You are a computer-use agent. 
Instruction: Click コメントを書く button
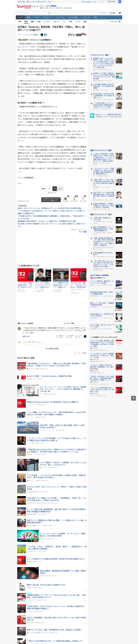pos(69,323)
